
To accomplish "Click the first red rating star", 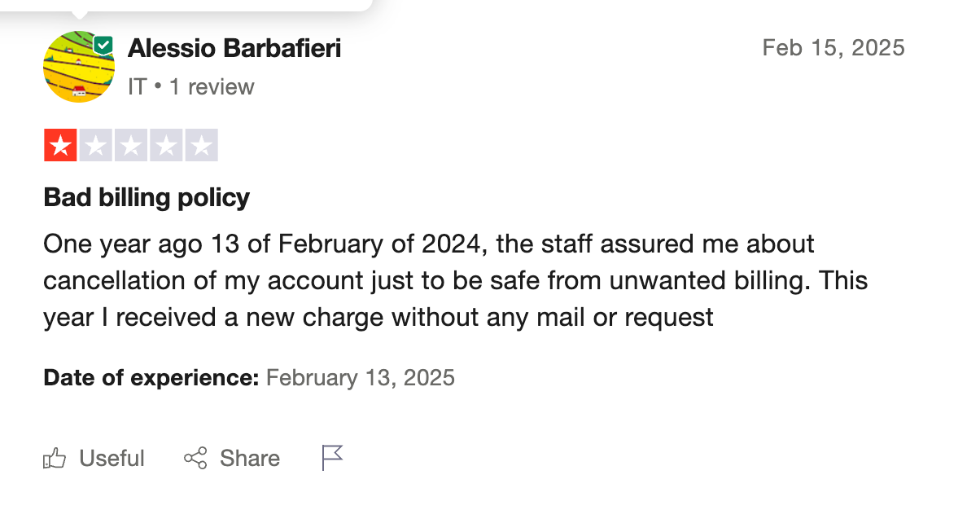I will tap(60, 146).
